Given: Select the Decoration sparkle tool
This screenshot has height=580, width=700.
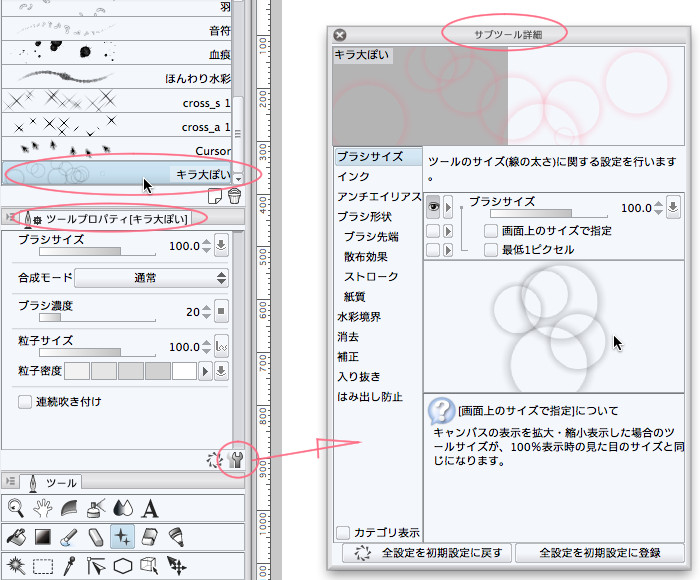Looking at the screenshot, I should click(x=122, y=536).
